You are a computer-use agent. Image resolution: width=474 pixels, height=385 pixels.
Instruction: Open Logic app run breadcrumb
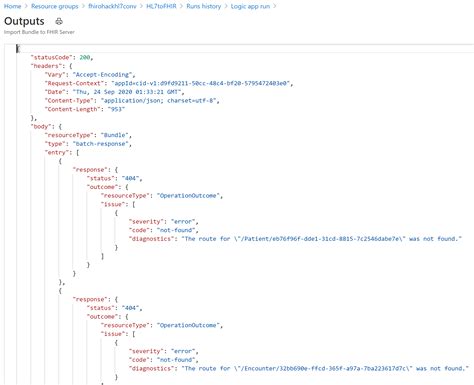coord(250,6)
